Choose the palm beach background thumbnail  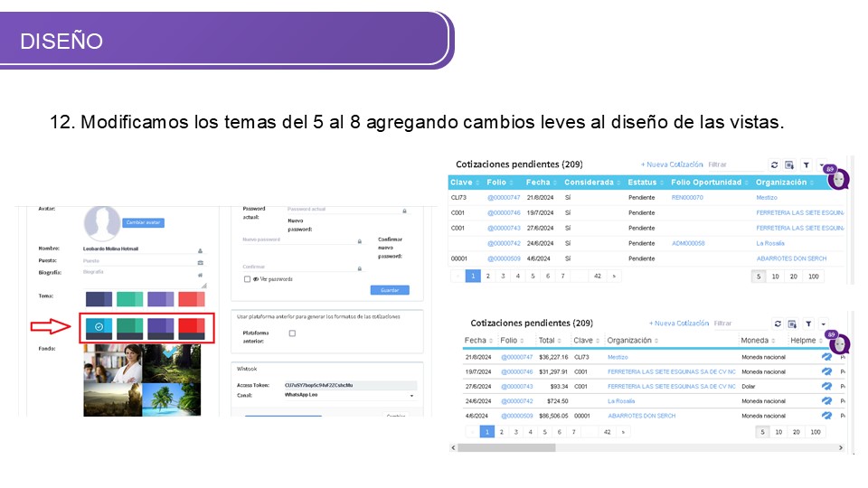(172, 399)
